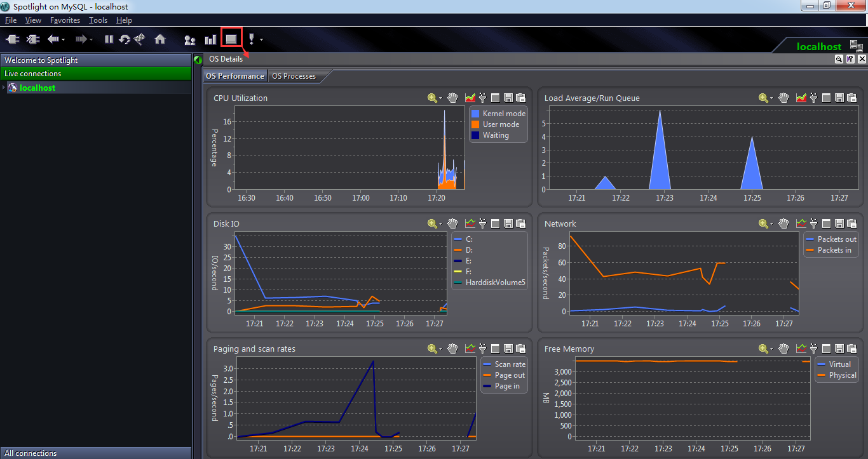Click the Home icon in toolbar

(159, 39)
